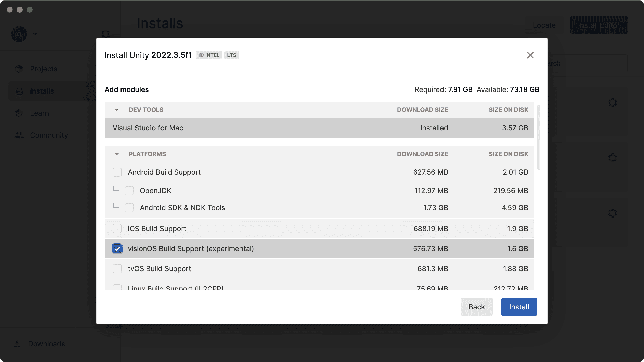This screenshot has height=362, width=644.
Task: Click Locate button in Installs window
Action: point(544,25)
